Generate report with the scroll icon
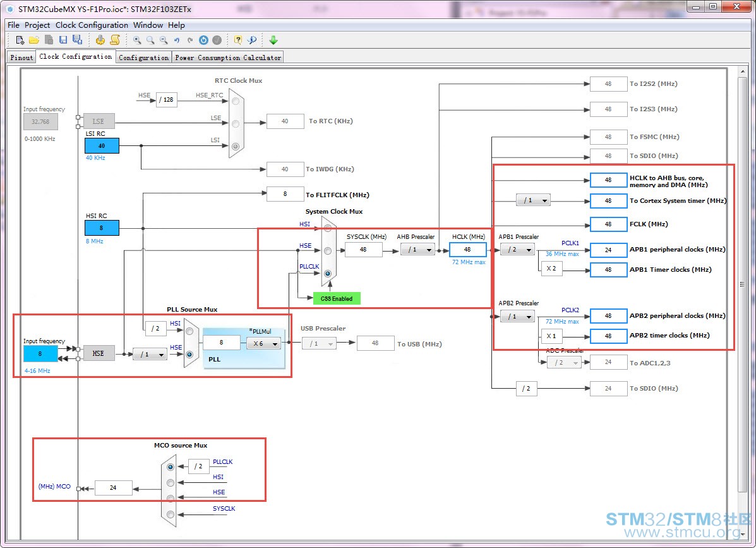Screen dimensions: 756x548 coord(115,40)
